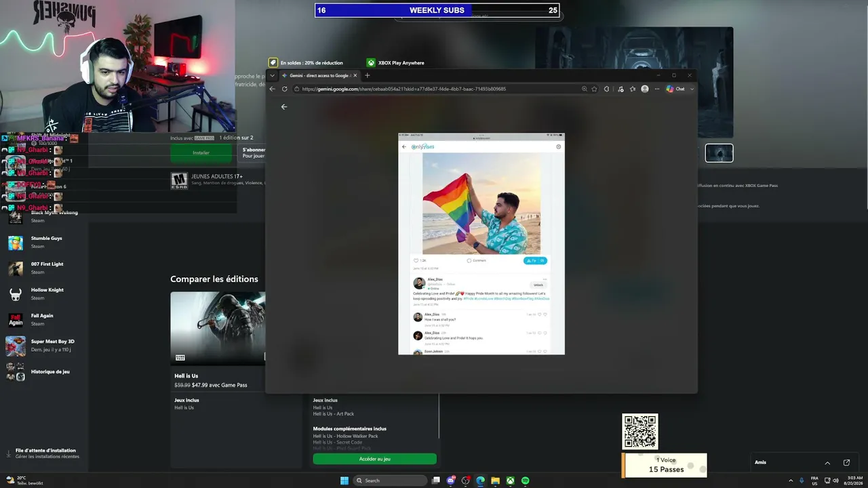This screenshot has width=868, height=488.
Task: Open the browser profile avatar
Action: coord(645,89)
